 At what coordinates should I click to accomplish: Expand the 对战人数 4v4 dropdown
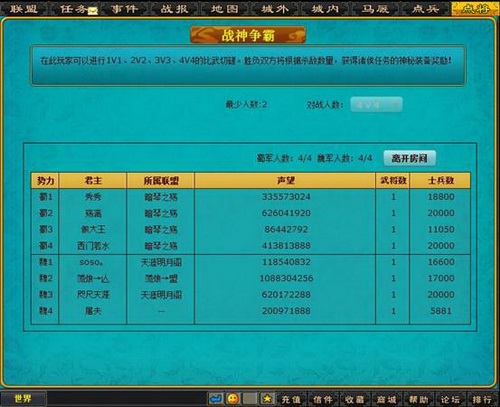click(x=376, y=105)
